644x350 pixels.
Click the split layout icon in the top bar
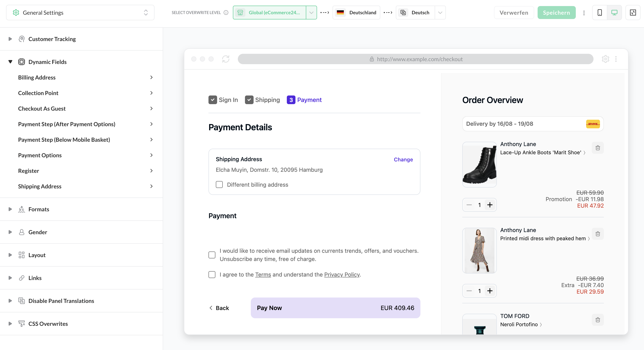point(633,13)
